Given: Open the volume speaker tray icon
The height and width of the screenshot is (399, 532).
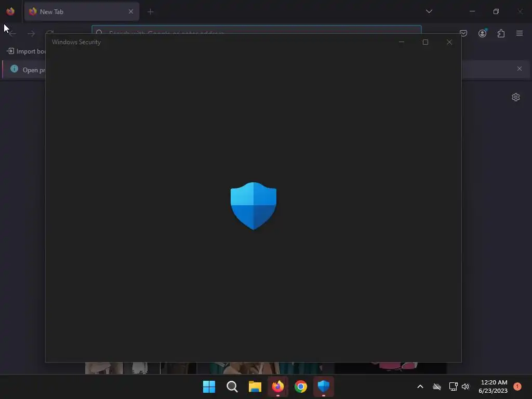Looking at the screenshot, I should (x=465, y=387).
